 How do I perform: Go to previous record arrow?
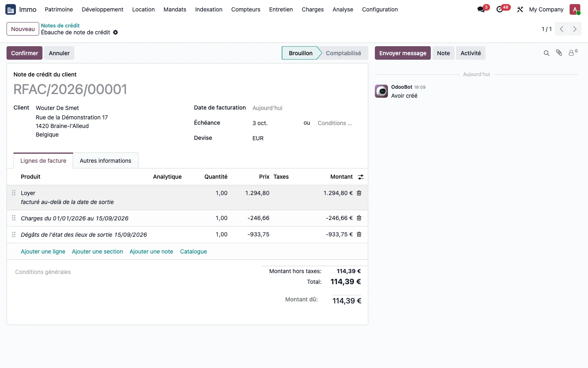coord(561,29)
